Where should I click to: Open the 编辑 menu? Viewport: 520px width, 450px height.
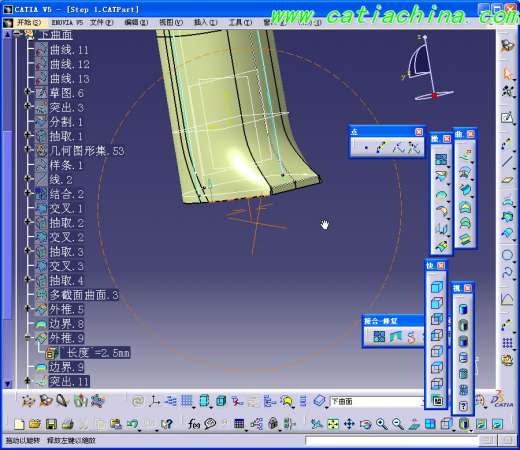[x=136, y=22]
